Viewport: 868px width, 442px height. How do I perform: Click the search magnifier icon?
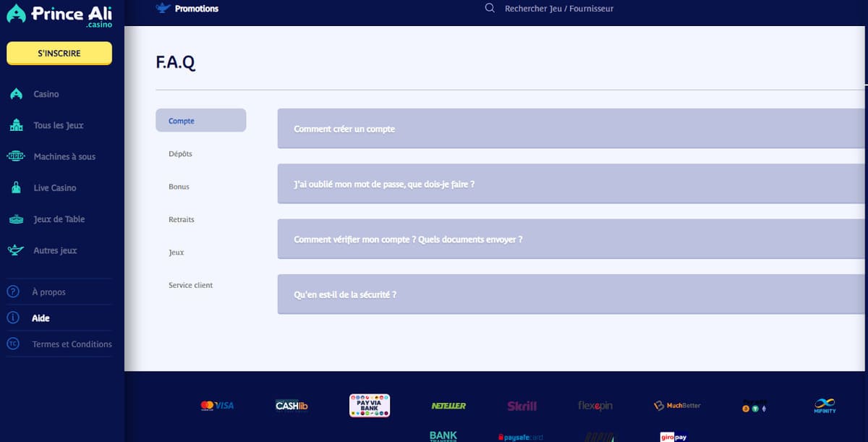click(490, 8)
